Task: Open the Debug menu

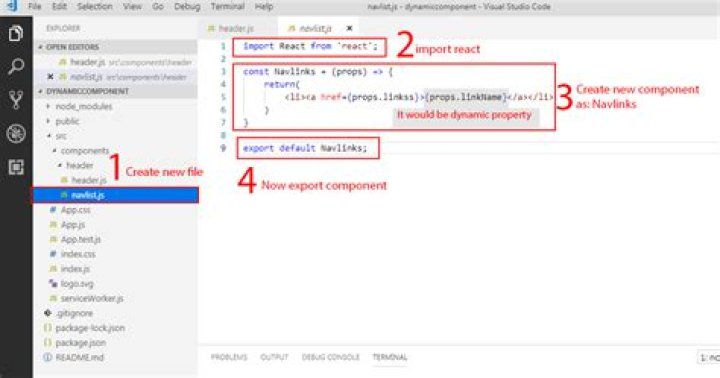Action: (187, 6)
